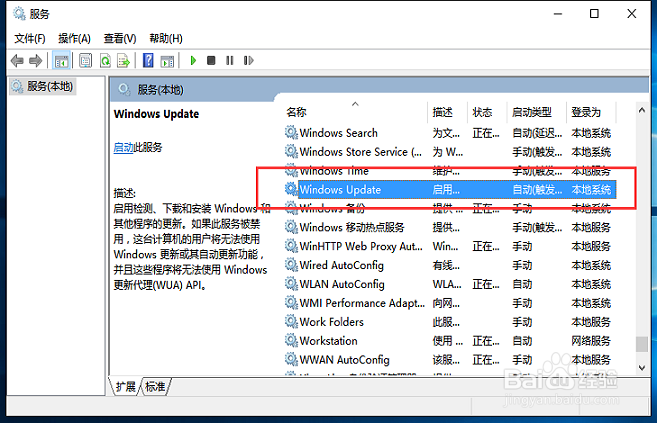Open the 查看(V) menu
The width and height of the screenshot is (657, 423).
point(120,39)
